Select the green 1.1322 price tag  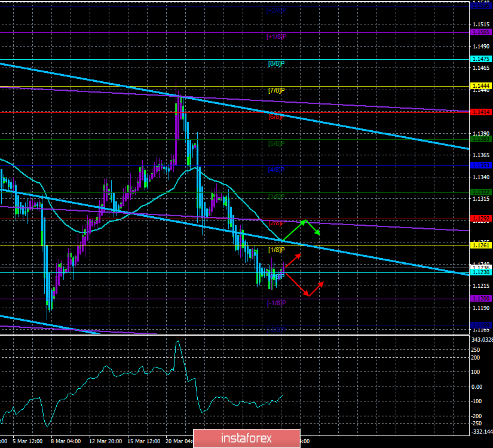click(x=481, y=192)
